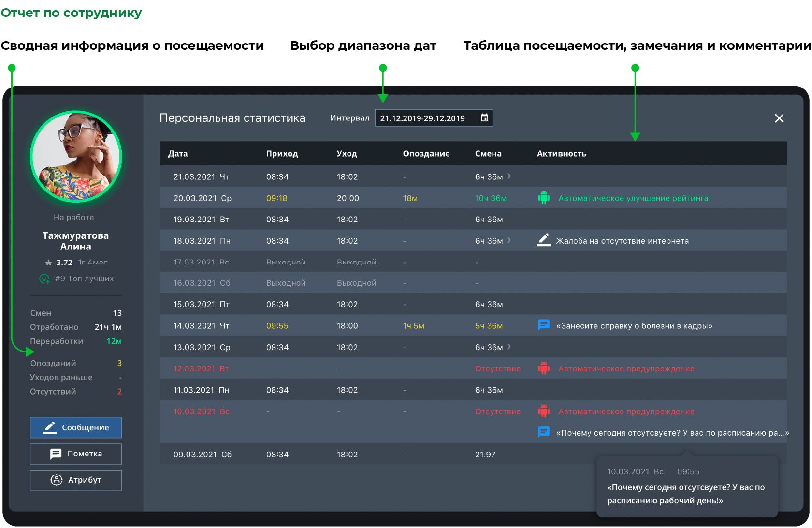Click the moon icon in 21.03.2021 shift cell
Screen dimensions: 812x528
[509, 176]
